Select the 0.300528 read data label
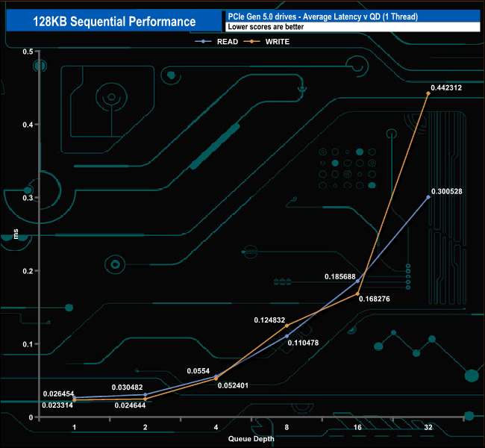The image size is (485, 448). tap(447, 191)
